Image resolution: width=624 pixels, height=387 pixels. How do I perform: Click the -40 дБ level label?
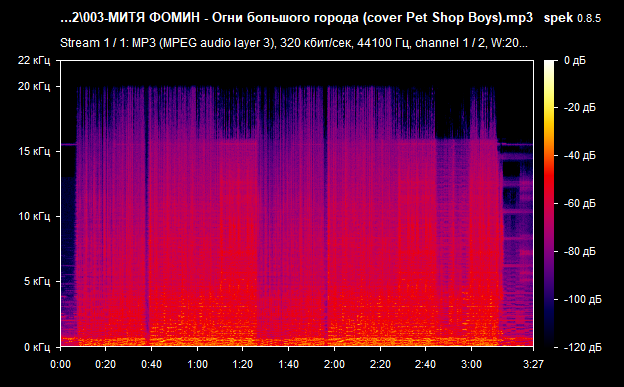click(x=580, y=155)
